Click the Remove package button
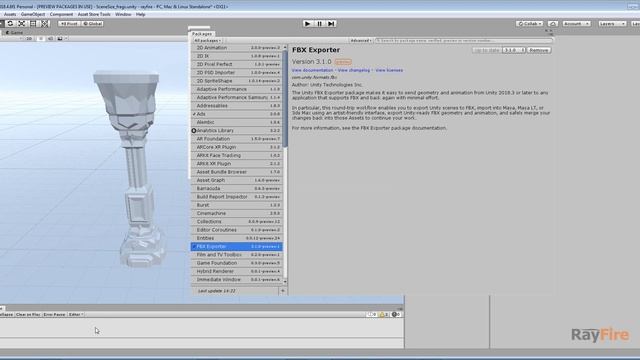Viewport: 640px width, 360px height. (539, 50)
